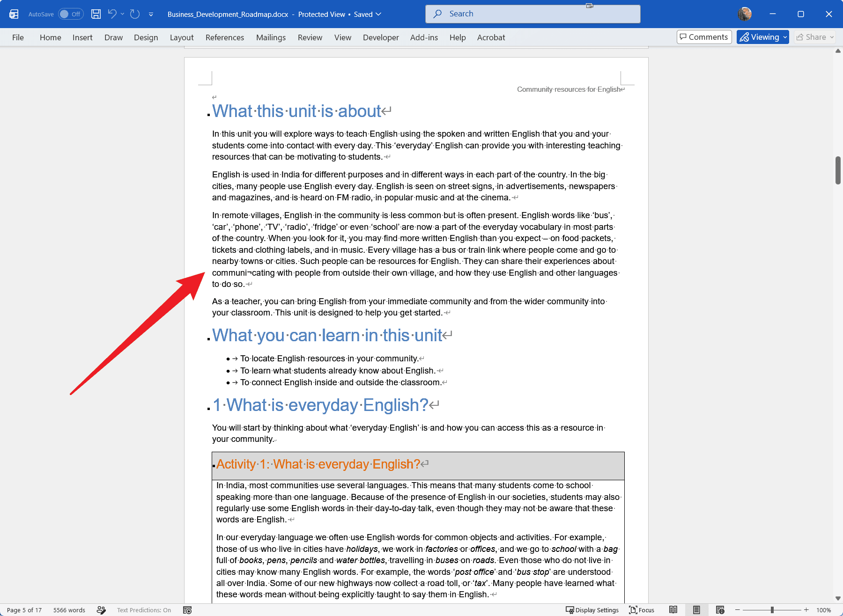Open the Saved status dropdown chevron

(x=378, y=14)
